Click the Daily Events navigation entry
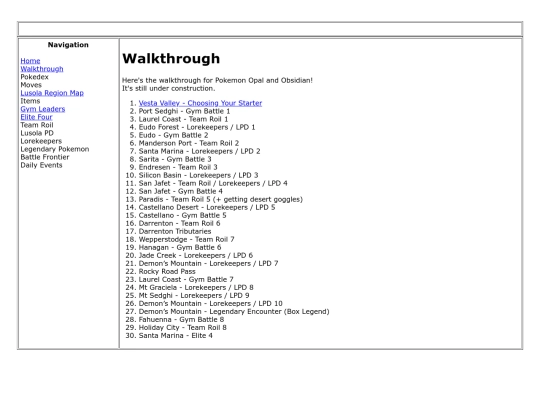 (x=41, y=165)
